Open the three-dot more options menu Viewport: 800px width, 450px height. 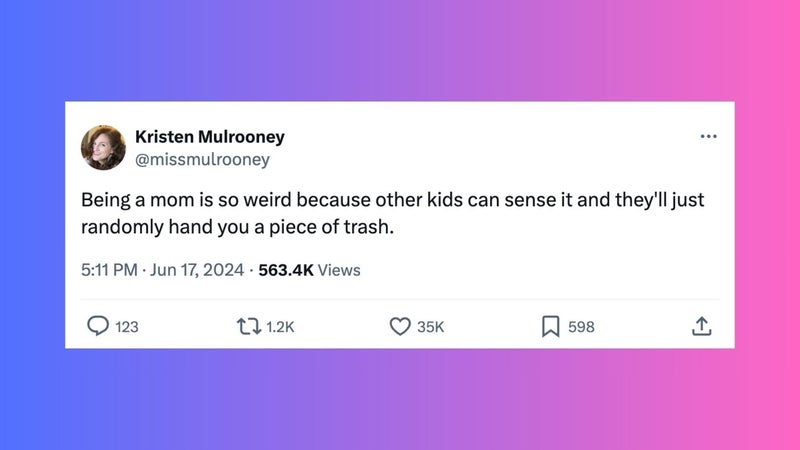tap(709, 137)
